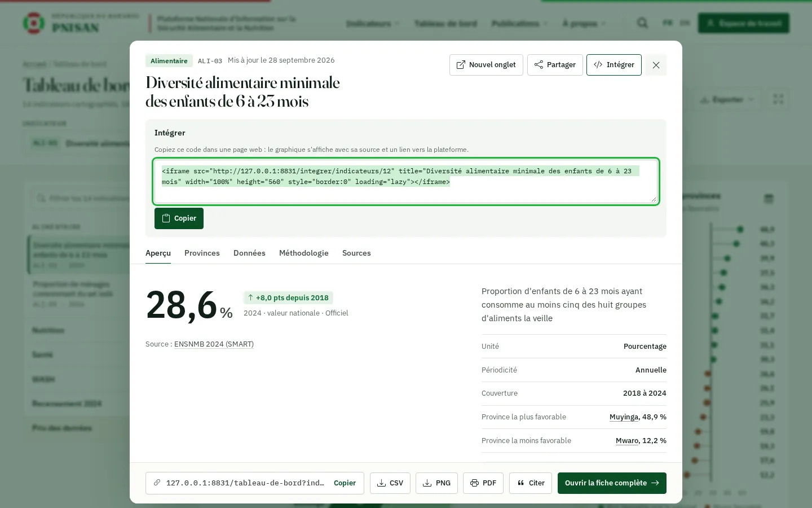Click the Partager share button
The width and height of the screenshot is (812, 508).
[x=555, y=65]
